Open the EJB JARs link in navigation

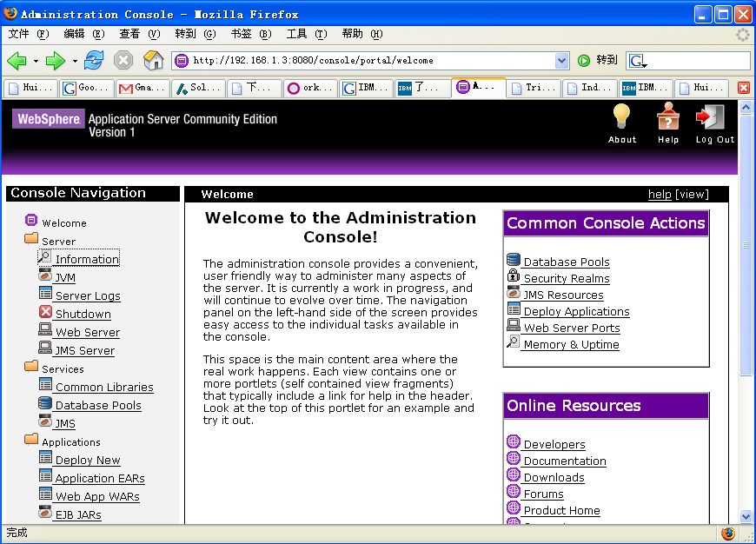(78, 514)
